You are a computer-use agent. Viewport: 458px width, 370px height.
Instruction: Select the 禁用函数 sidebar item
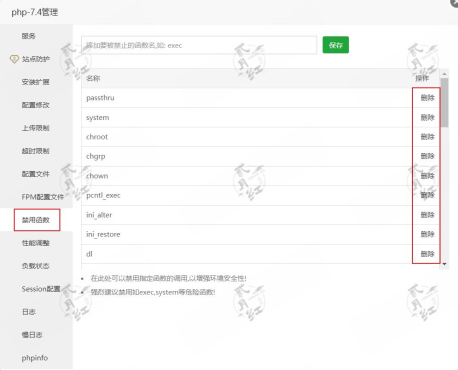point(36,220)
